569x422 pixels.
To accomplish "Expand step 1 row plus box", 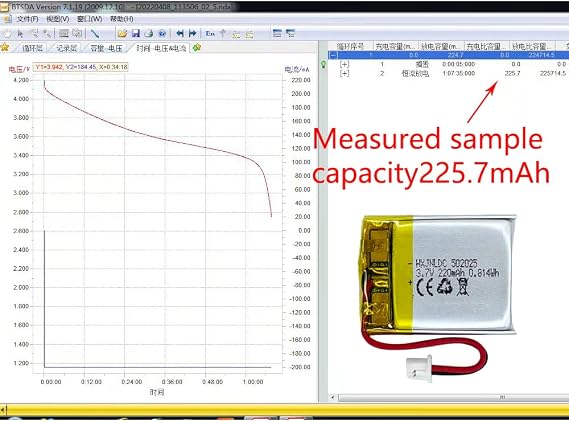I will tap(344, 64).
